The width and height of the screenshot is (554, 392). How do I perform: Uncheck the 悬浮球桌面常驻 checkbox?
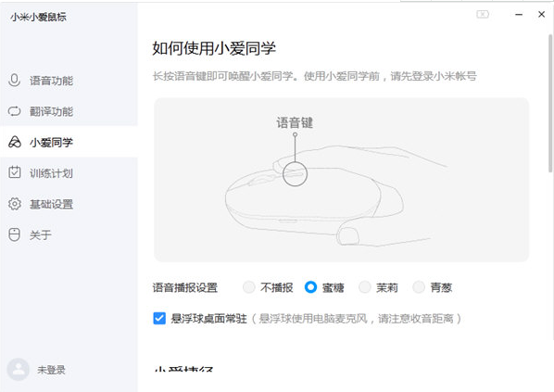coord(159,319)
